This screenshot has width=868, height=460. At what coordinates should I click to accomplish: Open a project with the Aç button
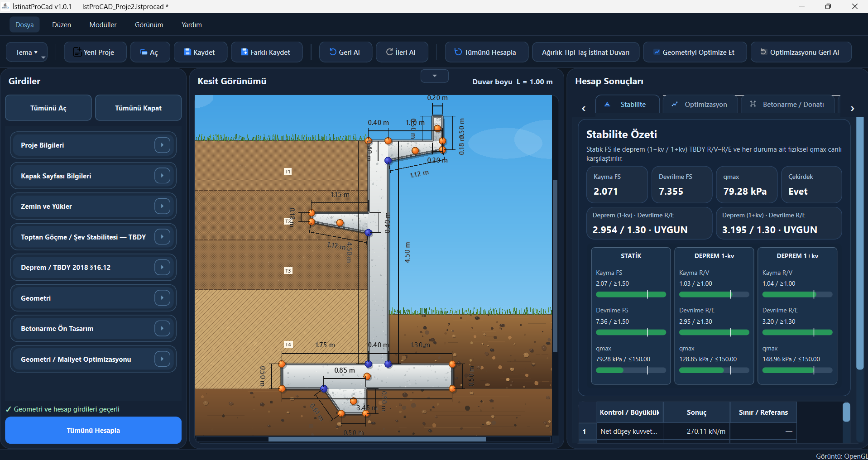(150, 52)
